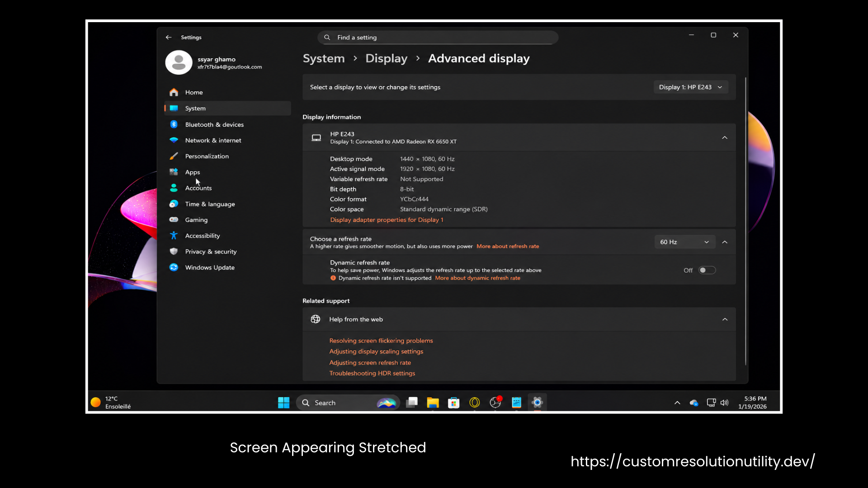Image resolution: width=868 pixels, height=488 pixels.
Task: Click the taskbar Search box
Action: click(348, 403)
